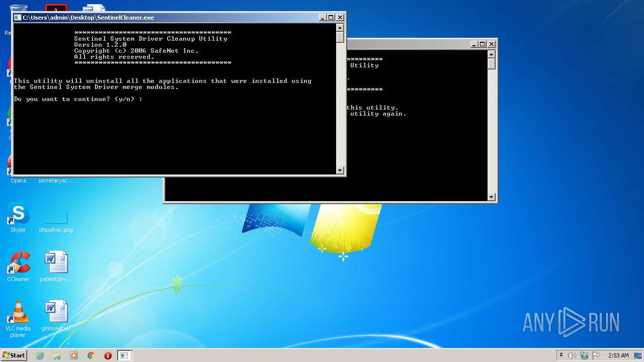The image size is (644, 362).
Task: Minimize the SentinelCleaner.exe window
Action: click(323, 18)
